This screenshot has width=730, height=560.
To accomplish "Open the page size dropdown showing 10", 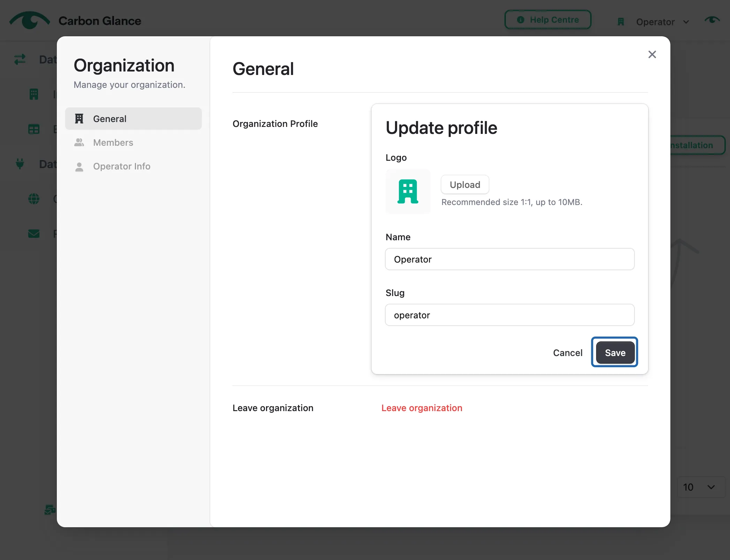I will [701, 487].
